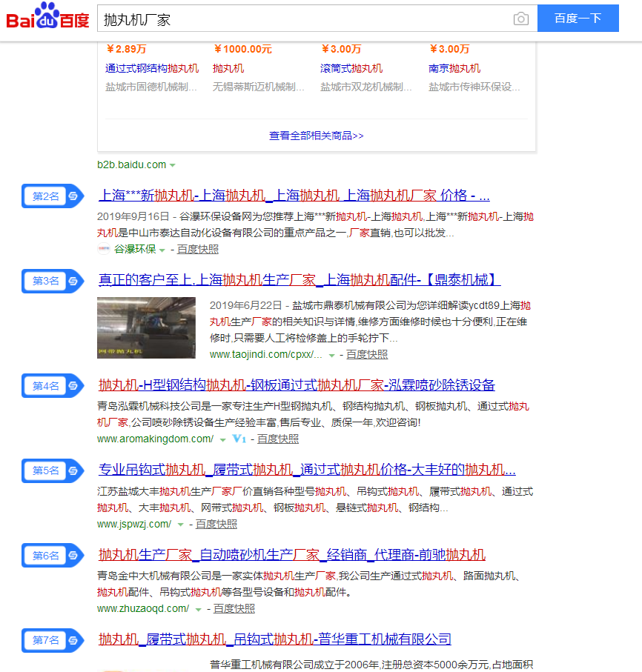642x672 pixels.
Task: Click URL www.jspwzj.com/
Action: point(134,524)
